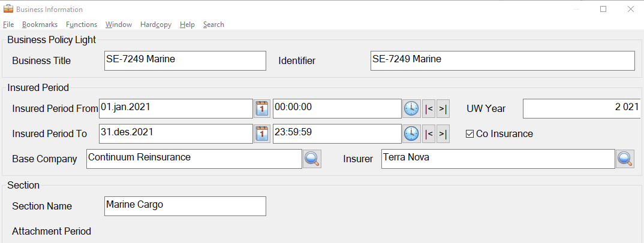Click the Insured Period From date field
The width and height of the screenshot is (644, 243).
[x=176, y=108]
